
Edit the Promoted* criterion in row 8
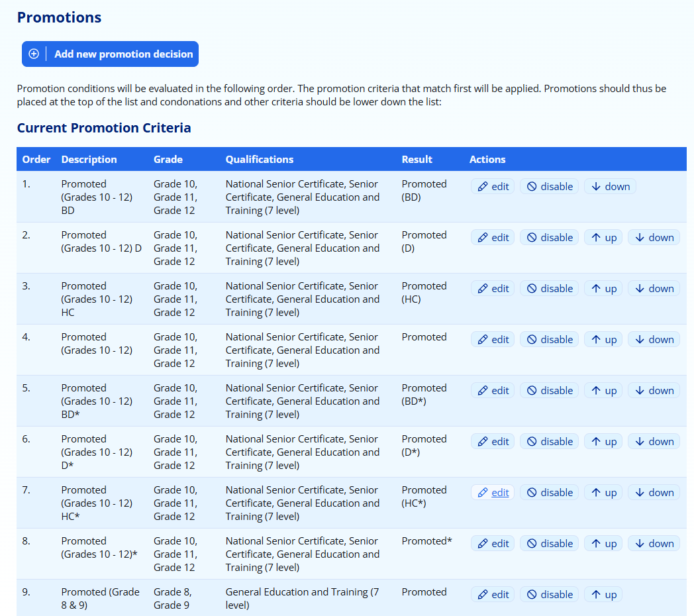click(x=493, y=544)
